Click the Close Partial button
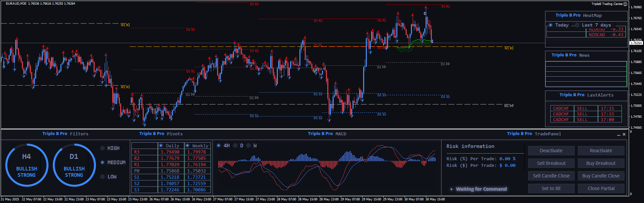The height and width of the screenshot is (203, 644). tap(601, 188)
